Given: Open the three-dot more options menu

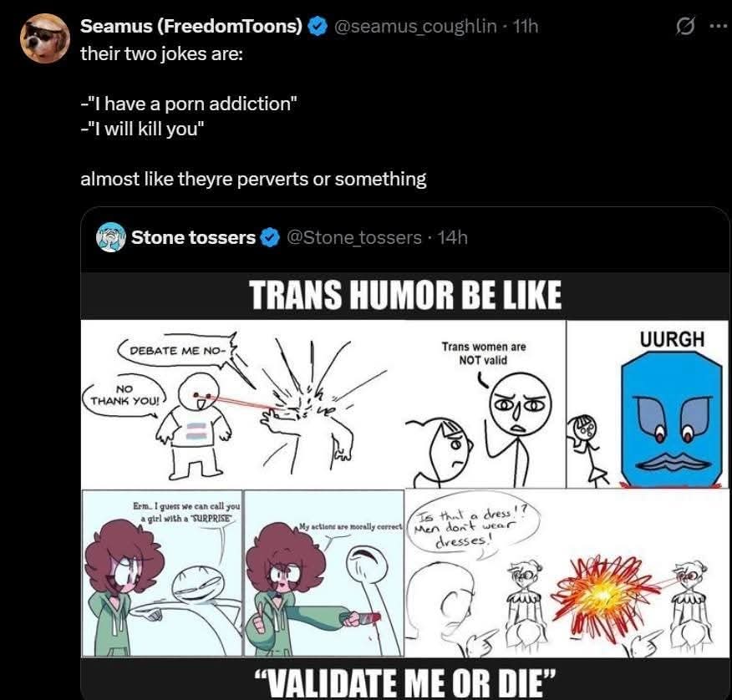Looking at the screenshot, I should point(716,26).
